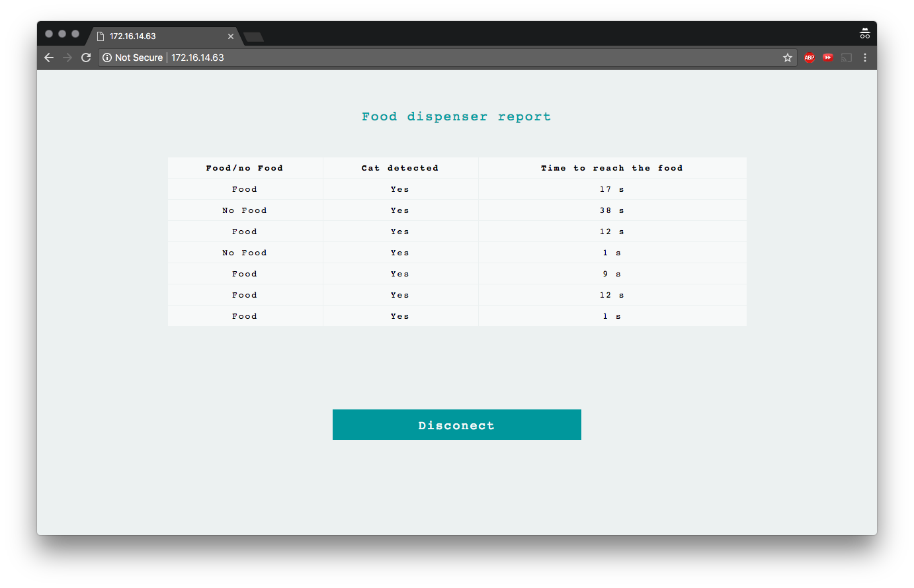Click the Cat detected column header

coord(399,168)
